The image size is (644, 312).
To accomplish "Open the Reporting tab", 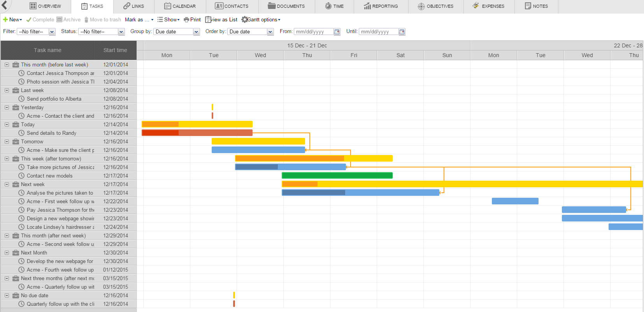I will (x=381, y=6).
